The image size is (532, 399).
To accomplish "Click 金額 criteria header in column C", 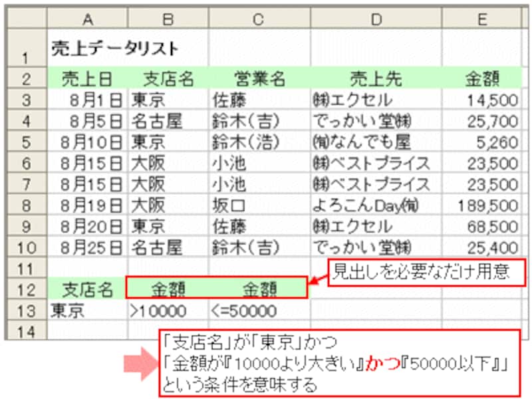I will [x=259, y=289].
